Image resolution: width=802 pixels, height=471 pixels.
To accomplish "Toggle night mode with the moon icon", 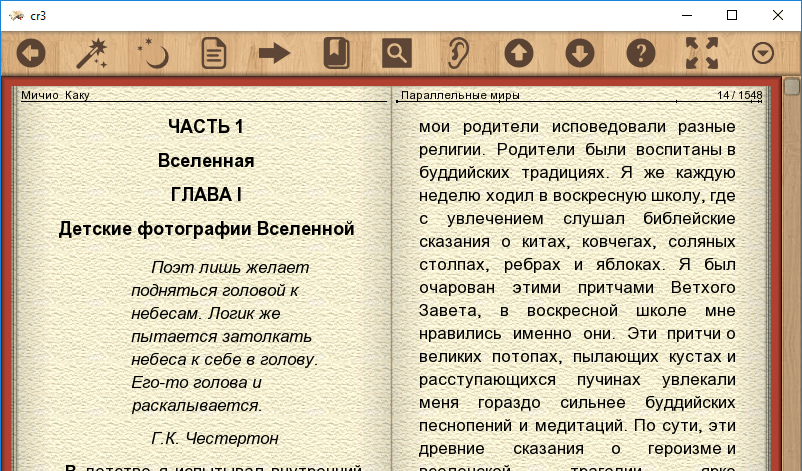I will (153, 53).
